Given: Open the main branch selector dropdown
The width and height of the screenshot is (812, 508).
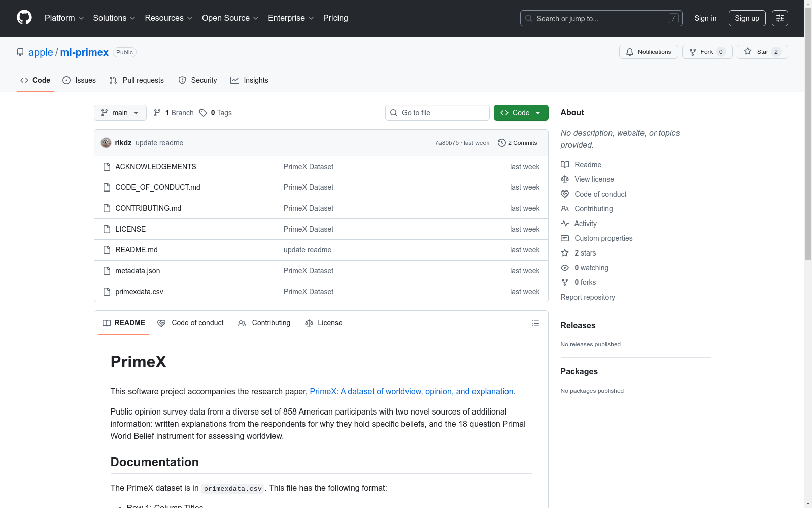Looking at the screenshot, I should (120, 113).
